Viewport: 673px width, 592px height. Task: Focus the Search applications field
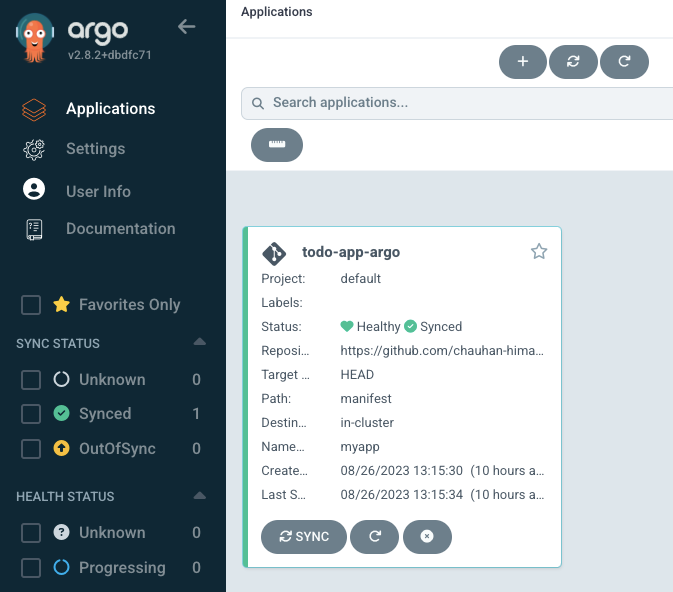[x=457, y=103]
